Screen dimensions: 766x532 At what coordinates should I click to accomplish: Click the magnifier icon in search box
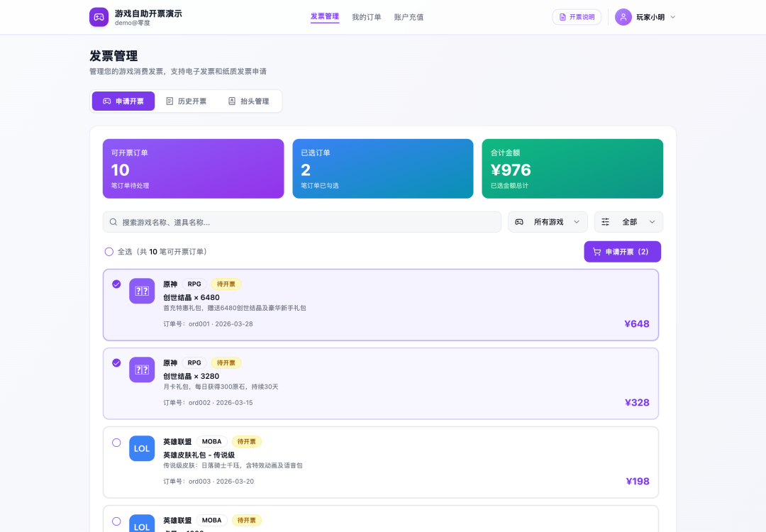click(x=113, y=222)
